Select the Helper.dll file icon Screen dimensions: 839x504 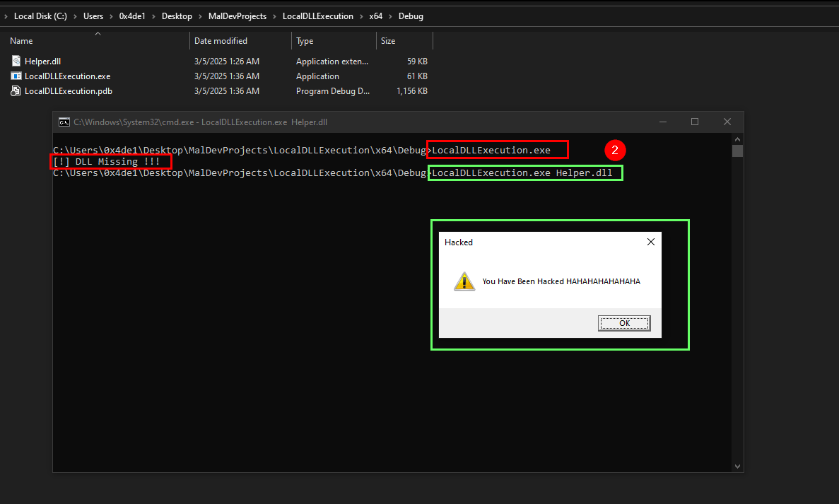(16, 61)
